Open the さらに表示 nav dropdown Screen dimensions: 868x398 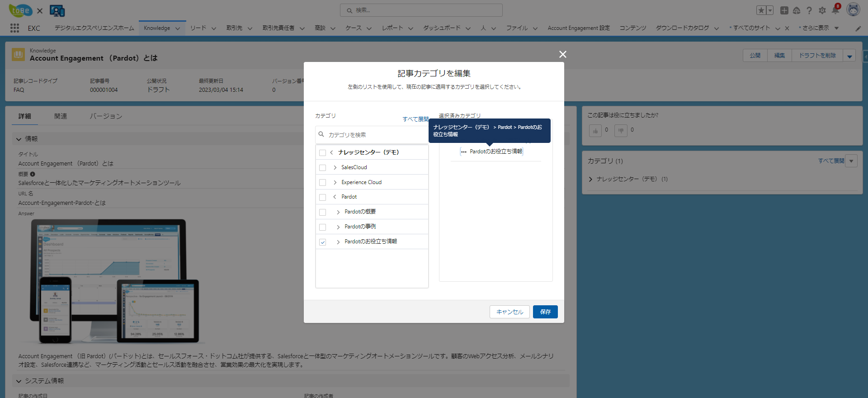click(x=836, y=28)
